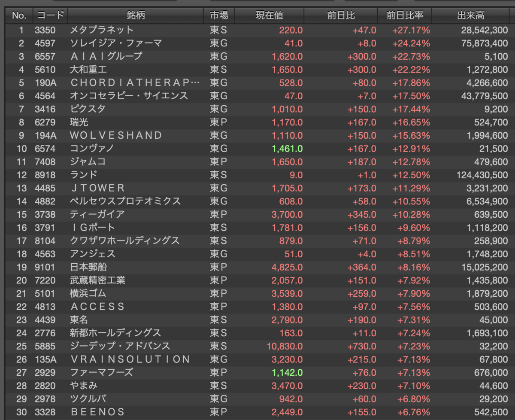Click the やまみ stock name
The image size is (515, 420).
[84, 385]
